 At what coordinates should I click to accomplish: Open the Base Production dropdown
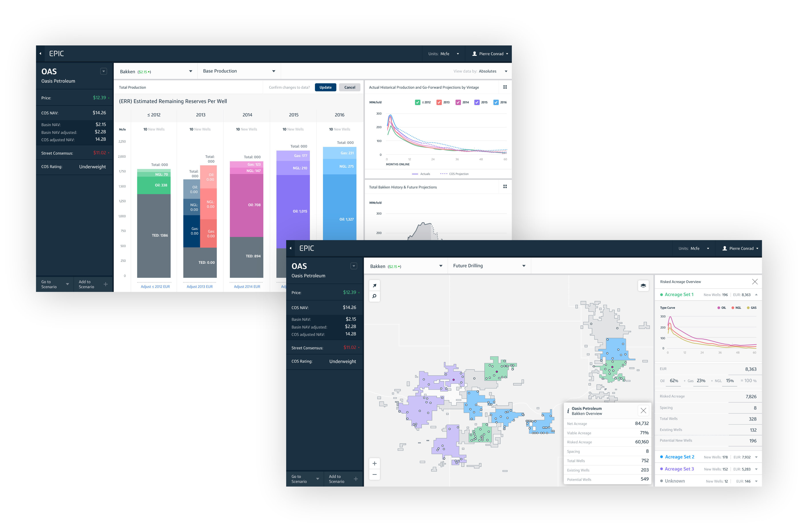tap(239, 71)
